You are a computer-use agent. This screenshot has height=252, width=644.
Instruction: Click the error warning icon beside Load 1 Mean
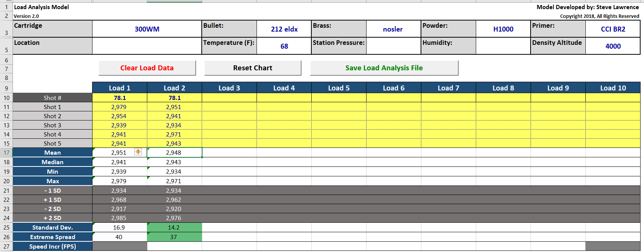tap(138, 152)
